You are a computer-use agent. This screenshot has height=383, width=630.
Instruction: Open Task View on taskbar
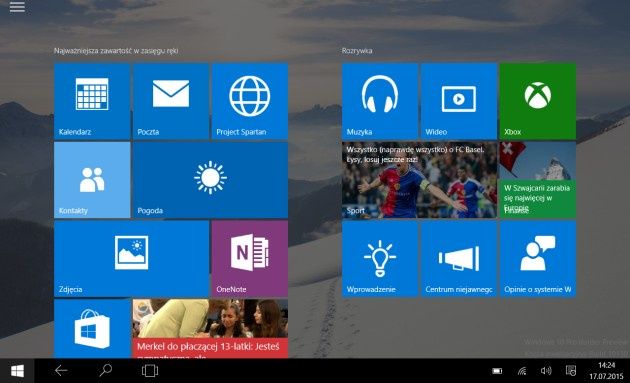point(149,371)
